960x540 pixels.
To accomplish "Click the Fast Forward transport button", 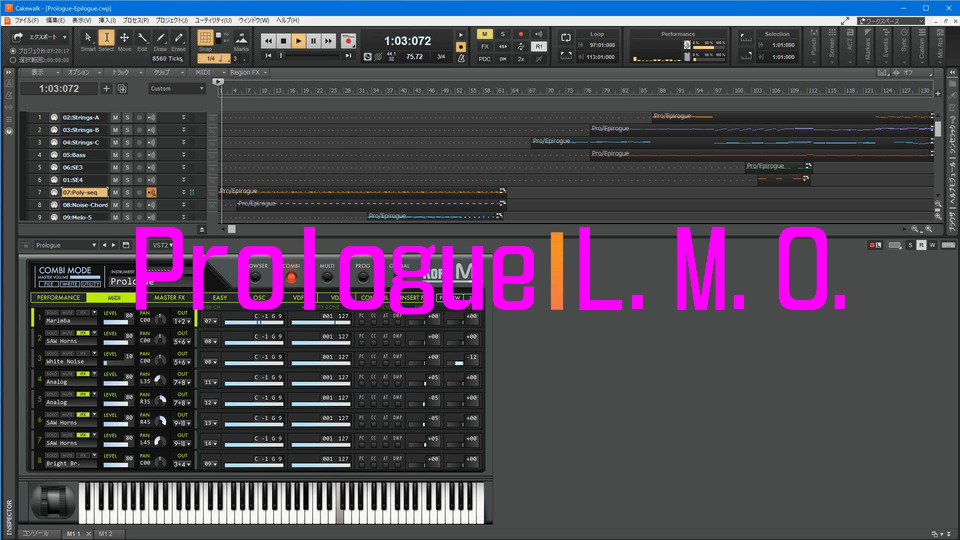I will [329, 41].
